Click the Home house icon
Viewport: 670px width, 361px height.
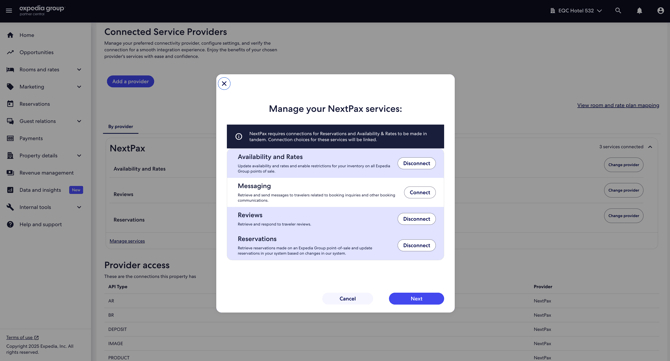[x=10, y=35]
